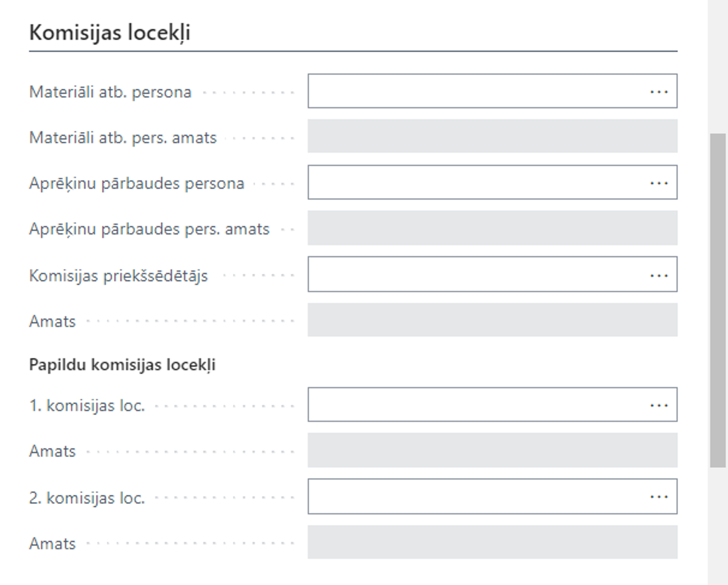
Task: Select the 1. komisijas loc. text field
Action: click(x=473, y=404)
